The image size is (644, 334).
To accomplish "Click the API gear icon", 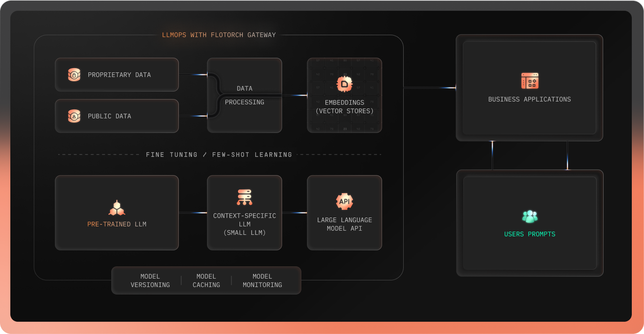I will click(345, 202).
